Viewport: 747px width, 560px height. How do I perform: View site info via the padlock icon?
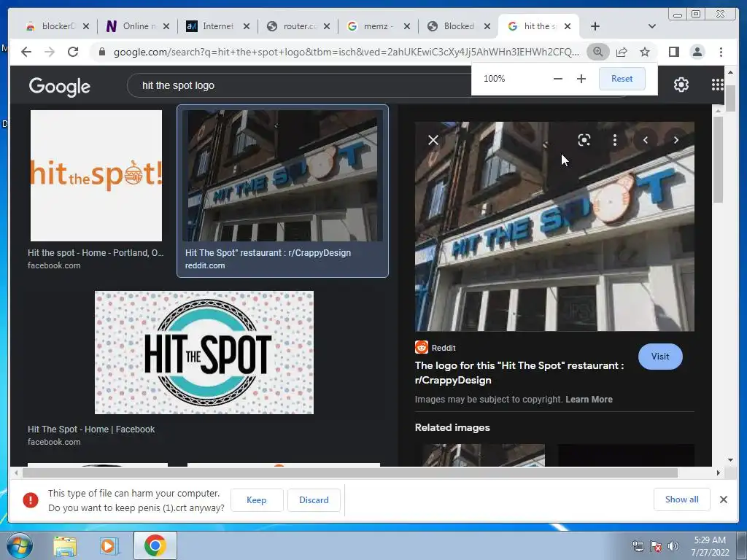click(102, 52)
